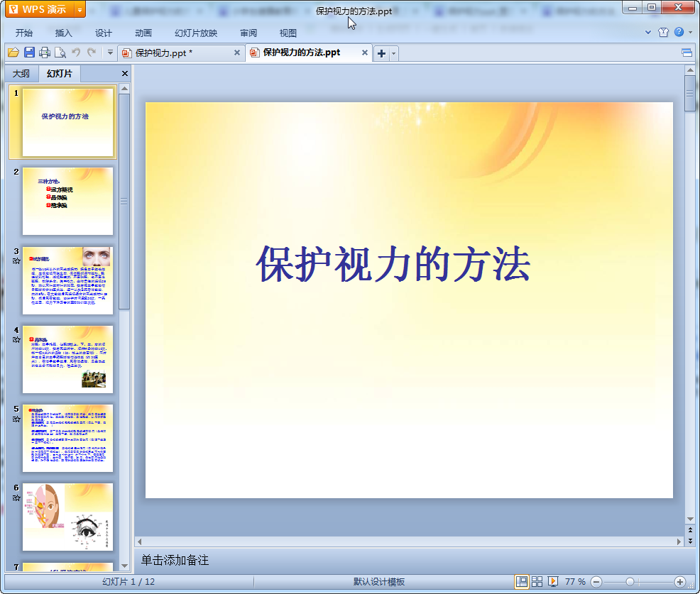Image resolution: width=700 pixels, height=594 pixels.
Task: Switch to normal view icon
Action: point(521,581)
